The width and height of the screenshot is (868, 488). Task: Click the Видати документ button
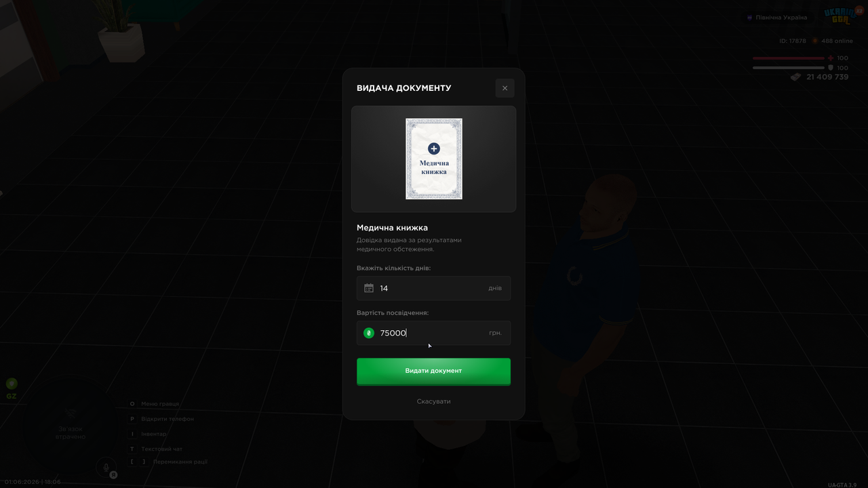pyautogui.click(x=434, y=371)
